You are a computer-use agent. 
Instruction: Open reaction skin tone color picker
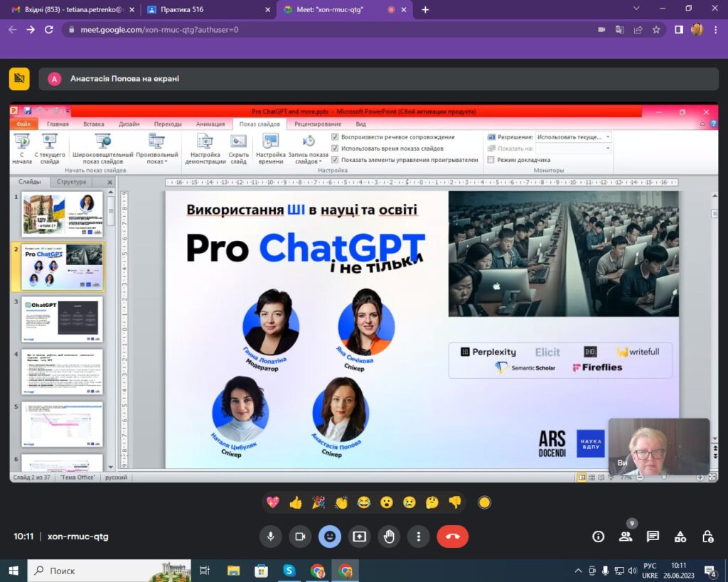pos(484,502)
